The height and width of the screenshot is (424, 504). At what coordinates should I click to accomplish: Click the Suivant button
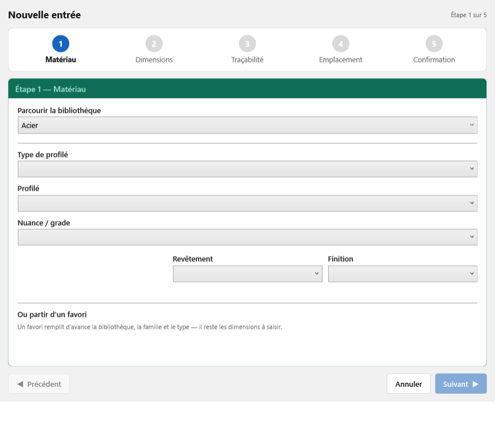[x=461, y=384]
